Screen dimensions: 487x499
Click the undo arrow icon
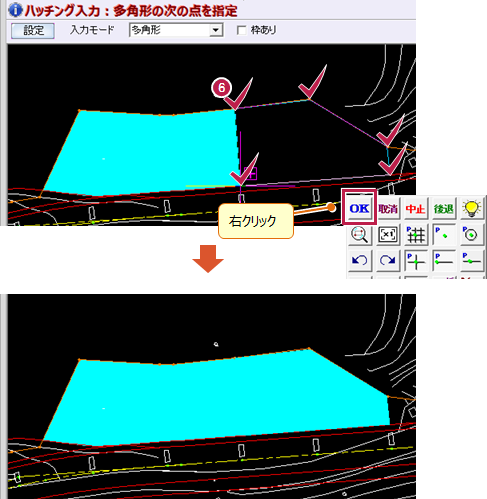359,260
